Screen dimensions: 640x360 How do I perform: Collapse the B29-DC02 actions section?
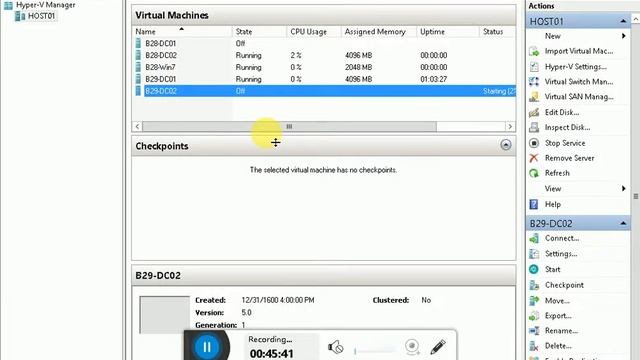(623, 223)
